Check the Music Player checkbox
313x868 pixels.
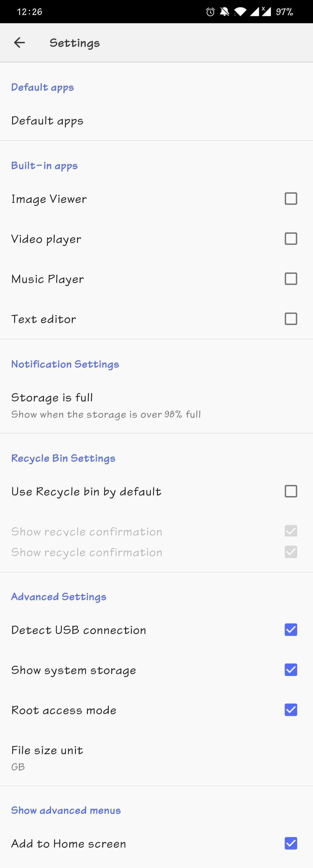point(291,279)
